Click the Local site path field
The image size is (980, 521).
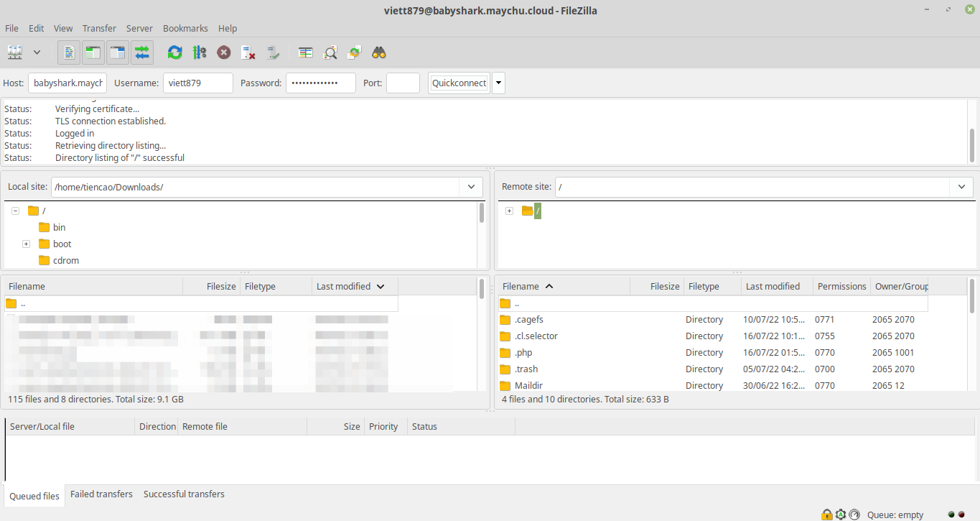coord(256,187)
